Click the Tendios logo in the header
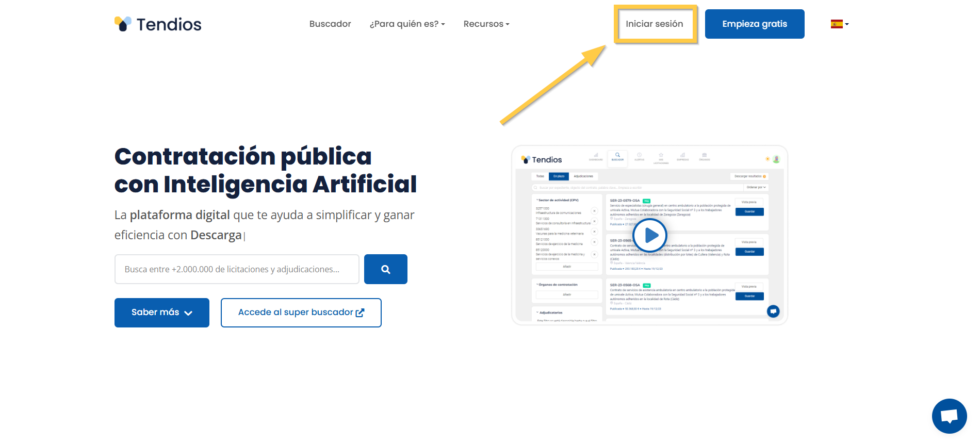 [158, 24]
